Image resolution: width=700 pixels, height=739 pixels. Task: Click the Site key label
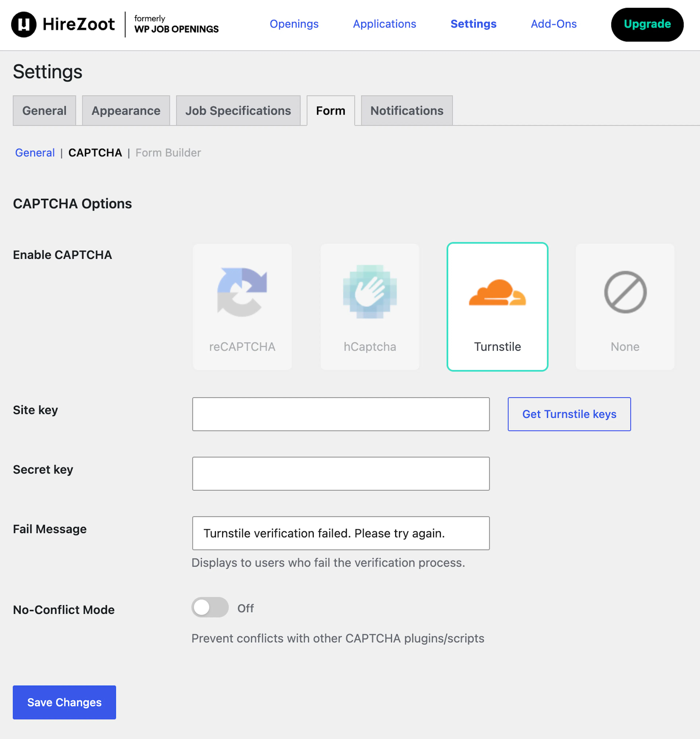(35, 410)
